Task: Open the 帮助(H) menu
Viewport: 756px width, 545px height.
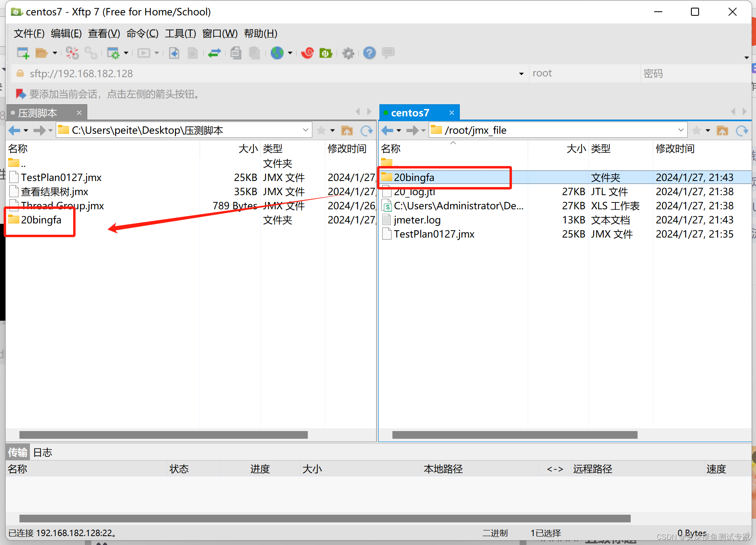Action: (x=261, y=34)
